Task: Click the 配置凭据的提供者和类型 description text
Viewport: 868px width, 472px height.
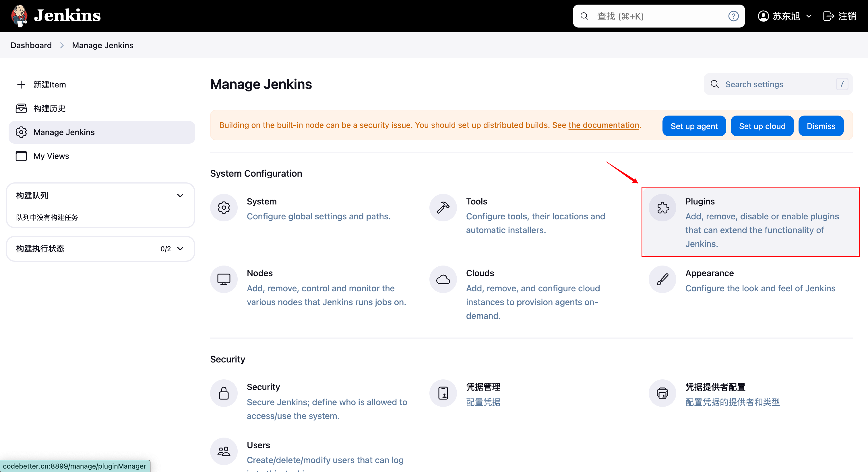Action: [x=732, y=402]
